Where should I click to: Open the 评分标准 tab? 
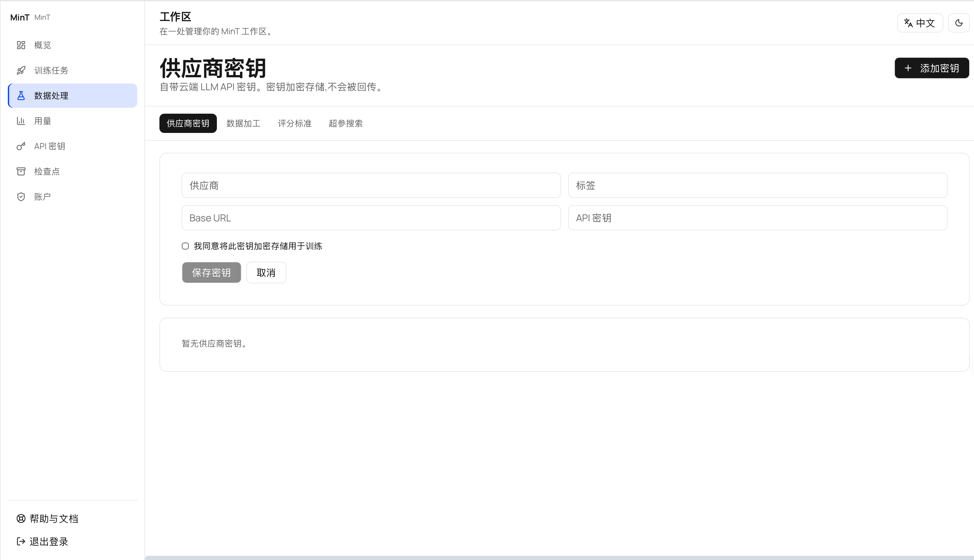click(x=294, y=123)
